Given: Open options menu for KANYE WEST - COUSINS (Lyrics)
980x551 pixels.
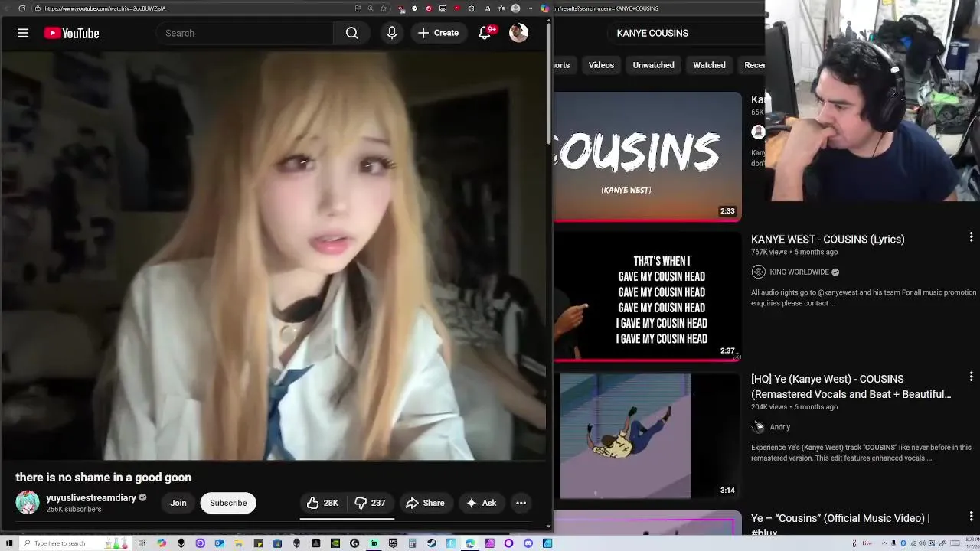Looking at the screenshot, I should coord(971,238).
